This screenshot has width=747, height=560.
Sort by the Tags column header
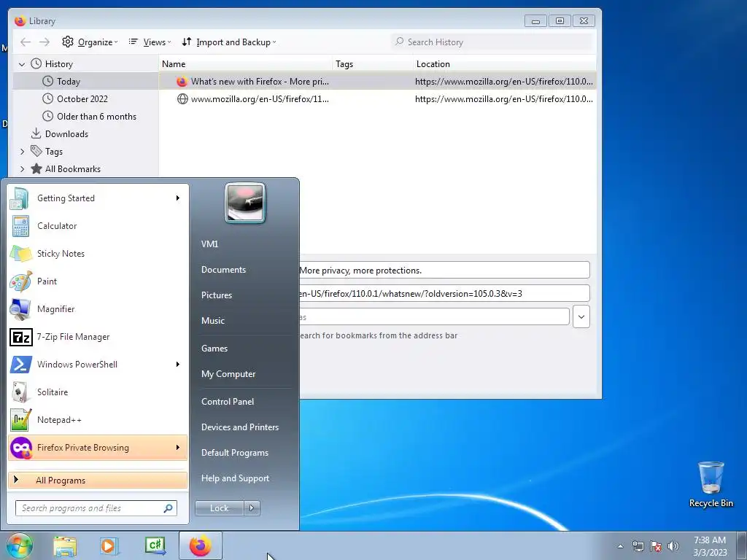tap(373, 64)
